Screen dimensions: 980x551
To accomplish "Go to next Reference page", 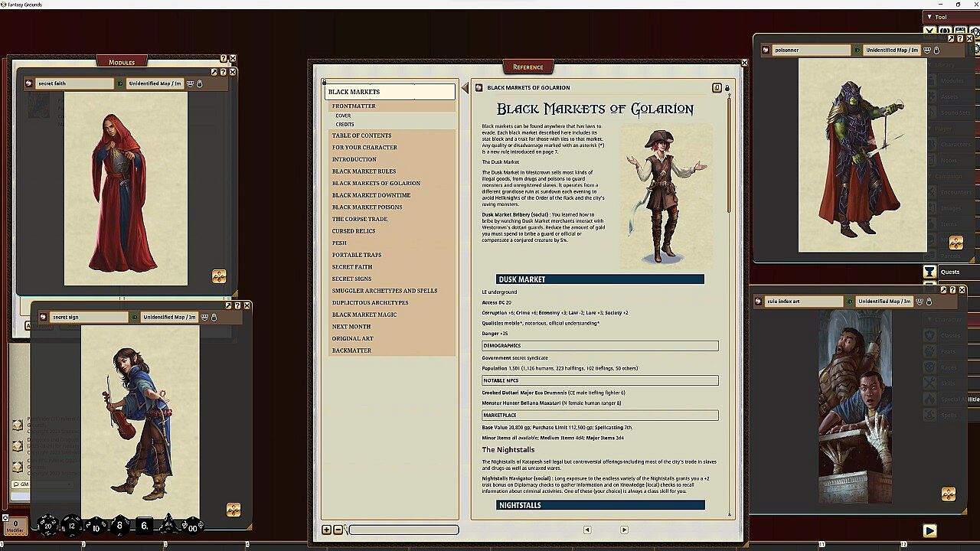I will click(x=624, y=530).
